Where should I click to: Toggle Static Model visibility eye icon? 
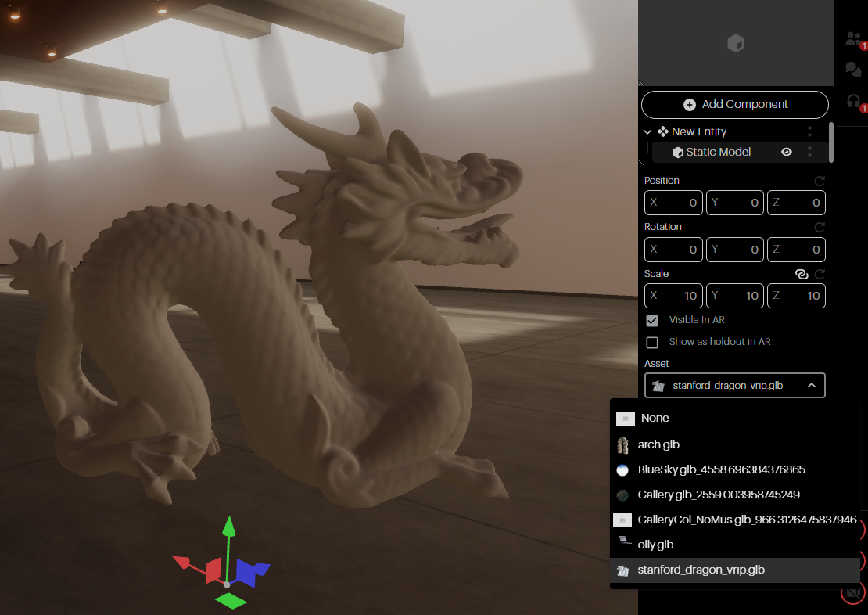click(786, 152)
